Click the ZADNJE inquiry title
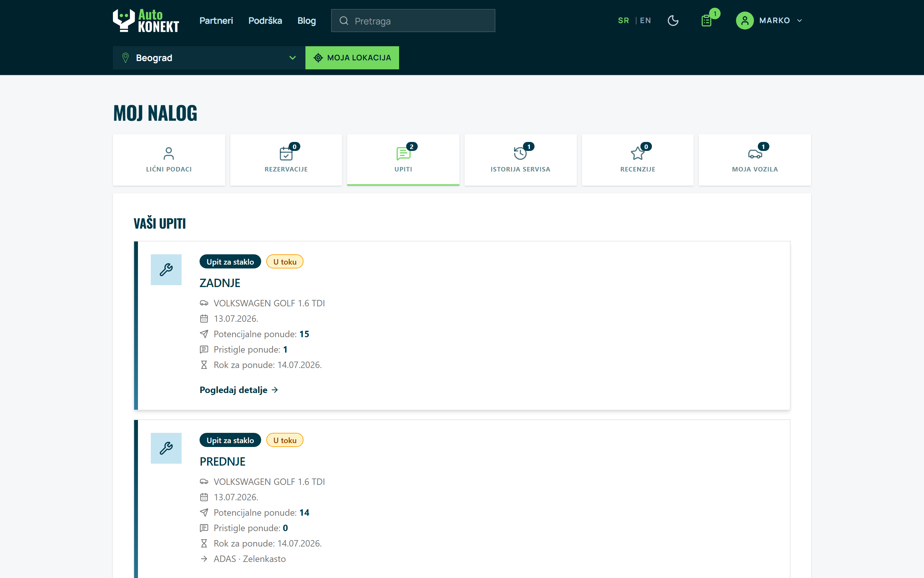Viewport: 924px width, 578px height. [220, 283]
